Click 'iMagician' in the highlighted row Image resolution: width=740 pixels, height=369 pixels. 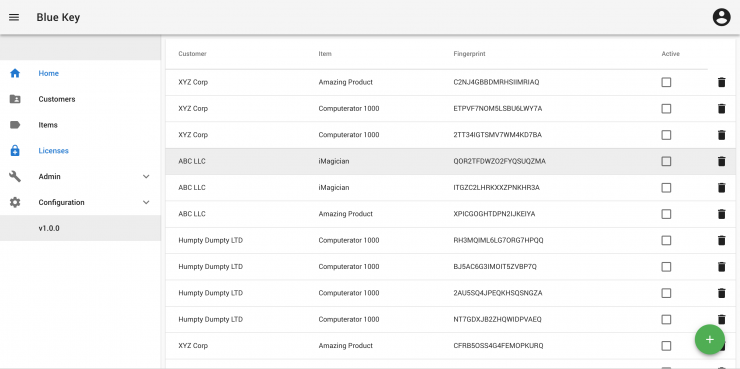point(334,161)
